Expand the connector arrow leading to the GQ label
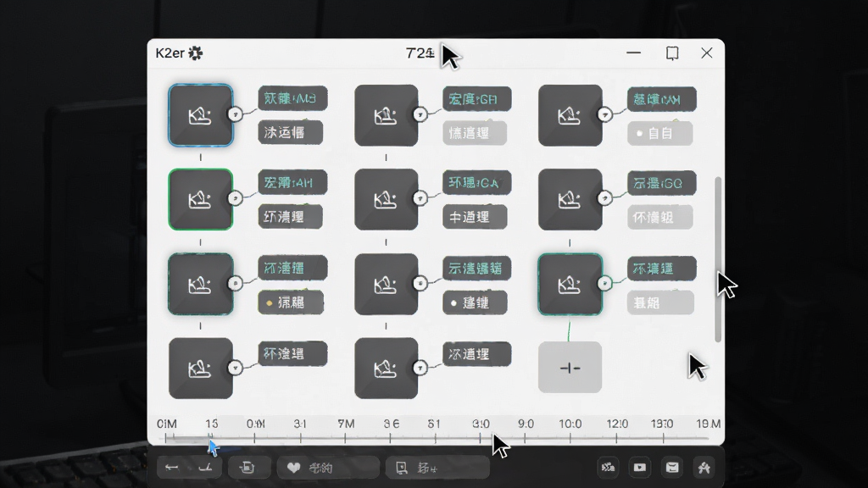 (604, 197)
